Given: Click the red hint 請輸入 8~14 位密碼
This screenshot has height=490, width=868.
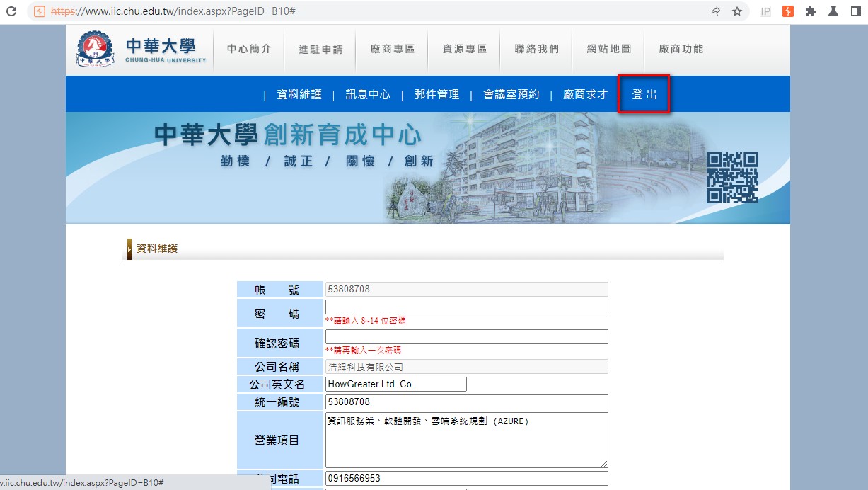Looking at the screenshot, I should tap(365, 321).
